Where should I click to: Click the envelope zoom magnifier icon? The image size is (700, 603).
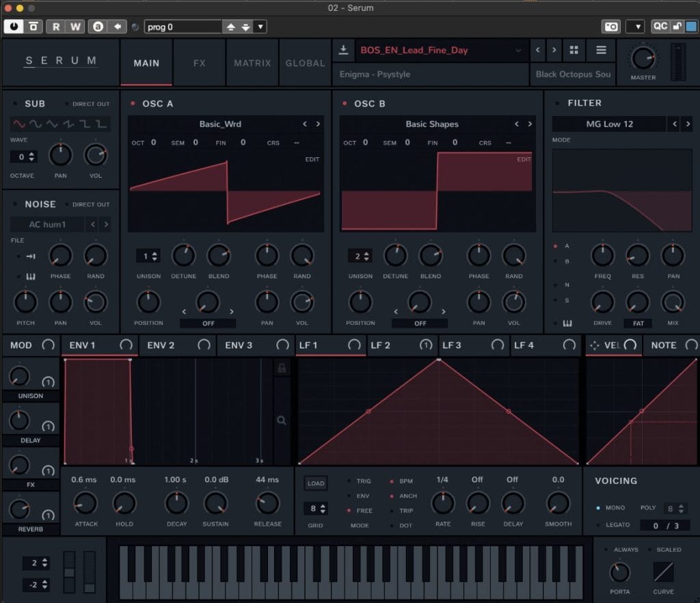(281, 420)
